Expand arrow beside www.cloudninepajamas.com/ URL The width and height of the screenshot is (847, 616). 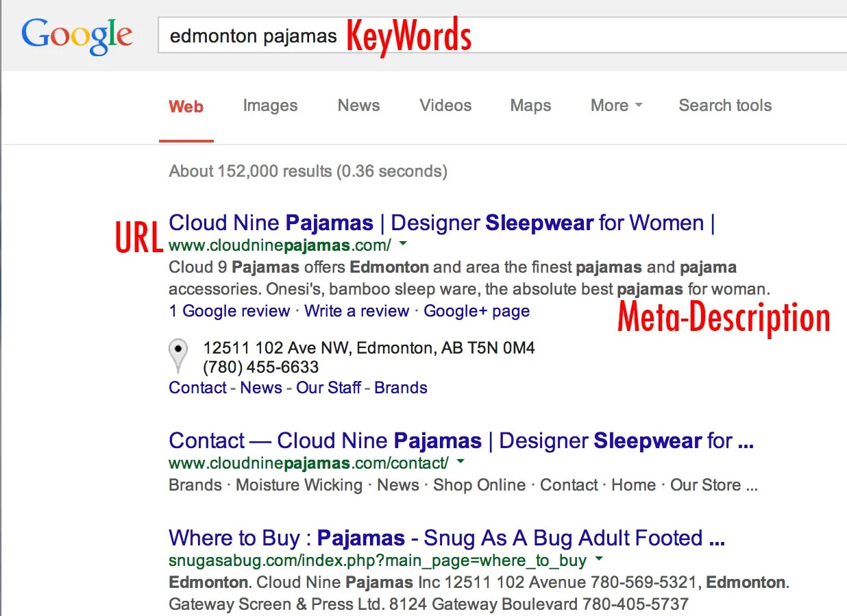coord(403,244)
